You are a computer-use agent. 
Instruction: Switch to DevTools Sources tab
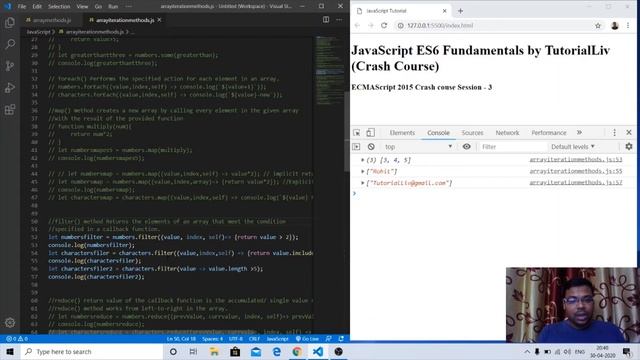472,133
